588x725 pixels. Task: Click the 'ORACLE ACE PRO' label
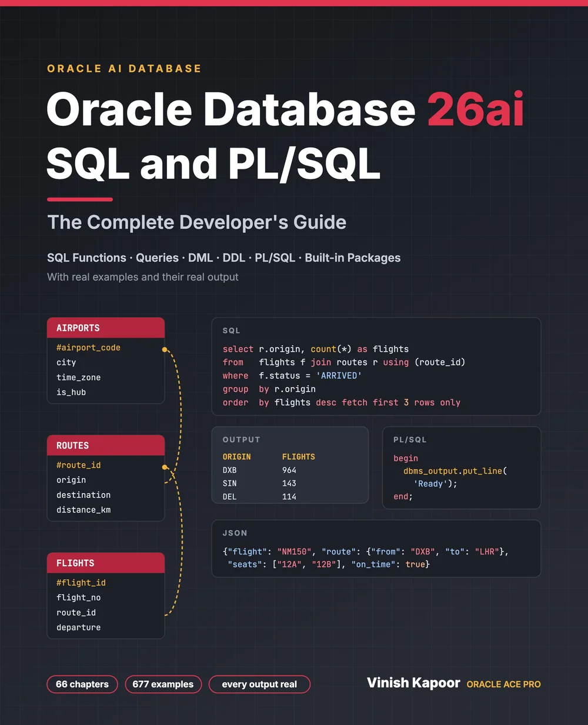[504, 684]
